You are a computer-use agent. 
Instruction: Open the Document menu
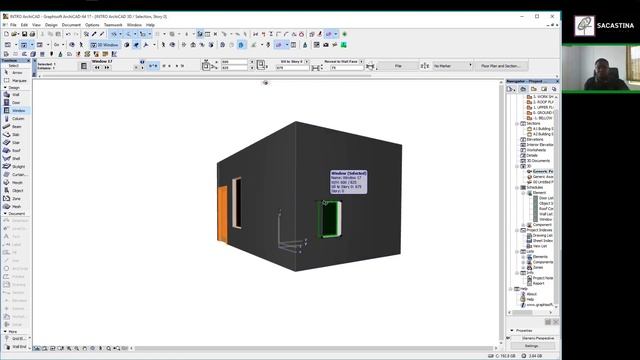click(x=71, y=25)
